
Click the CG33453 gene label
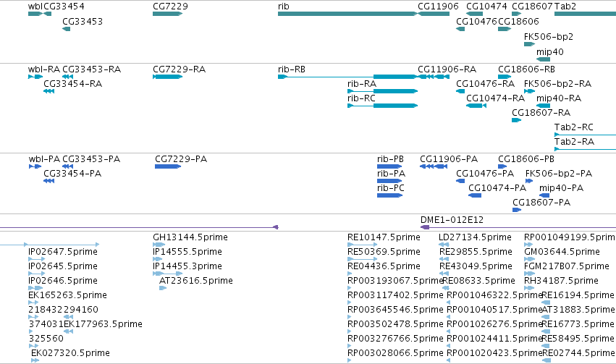pos(83,22)
